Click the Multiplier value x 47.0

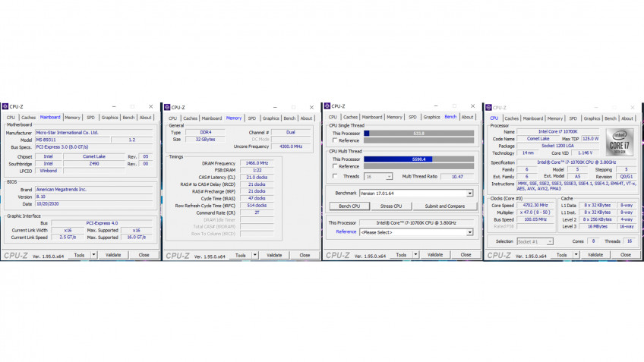(x=535, y=212)
